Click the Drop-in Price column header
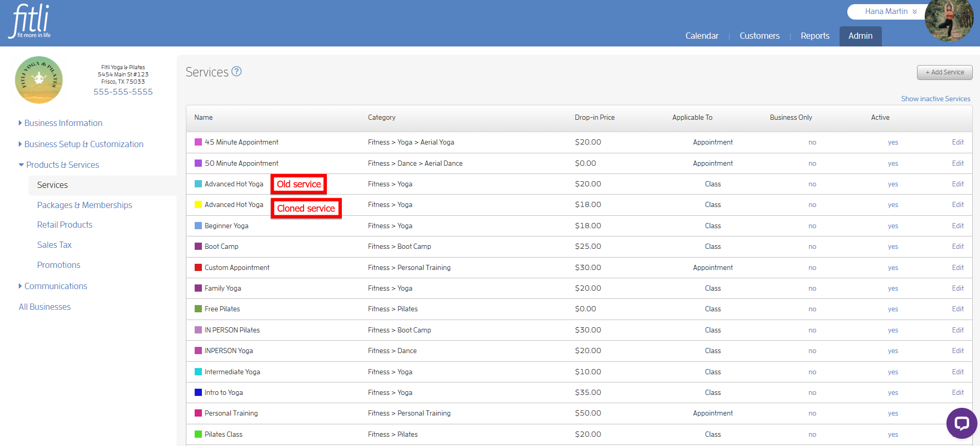 pyautogui.click(x=594, y=117)
